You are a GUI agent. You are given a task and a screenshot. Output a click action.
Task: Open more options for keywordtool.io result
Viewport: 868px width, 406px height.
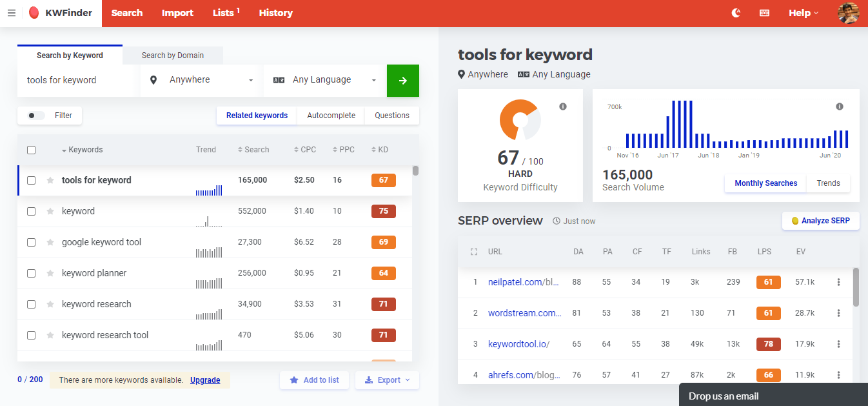[x=838, y=344]
